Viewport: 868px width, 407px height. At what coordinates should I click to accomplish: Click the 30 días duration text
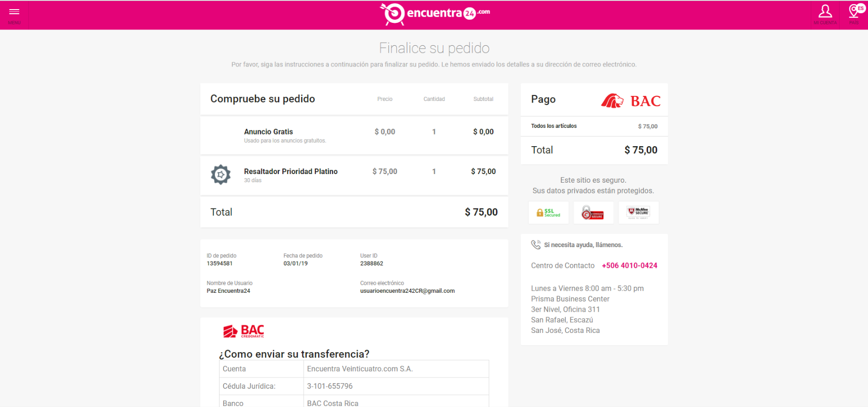click(x=252, y=181)
